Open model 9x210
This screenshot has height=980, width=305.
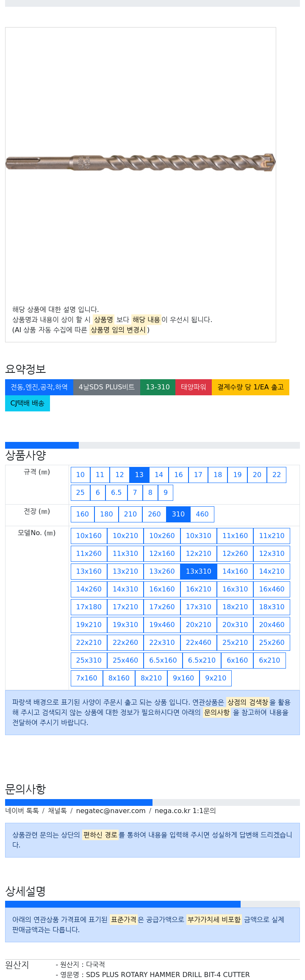(216, 678)
